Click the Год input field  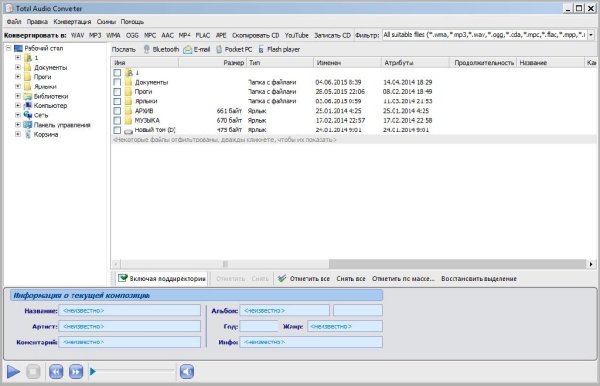pos(259,326)
